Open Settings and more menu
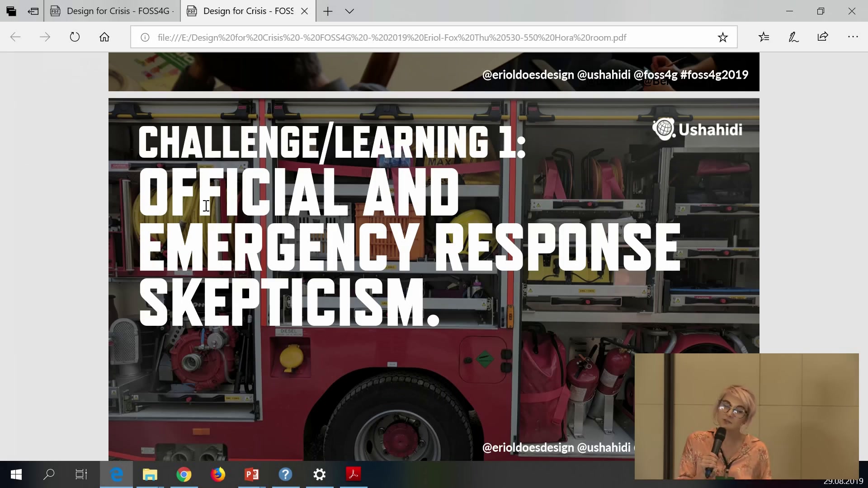The width and height of the screenshot is (868, 488). (x=853, y=37)
